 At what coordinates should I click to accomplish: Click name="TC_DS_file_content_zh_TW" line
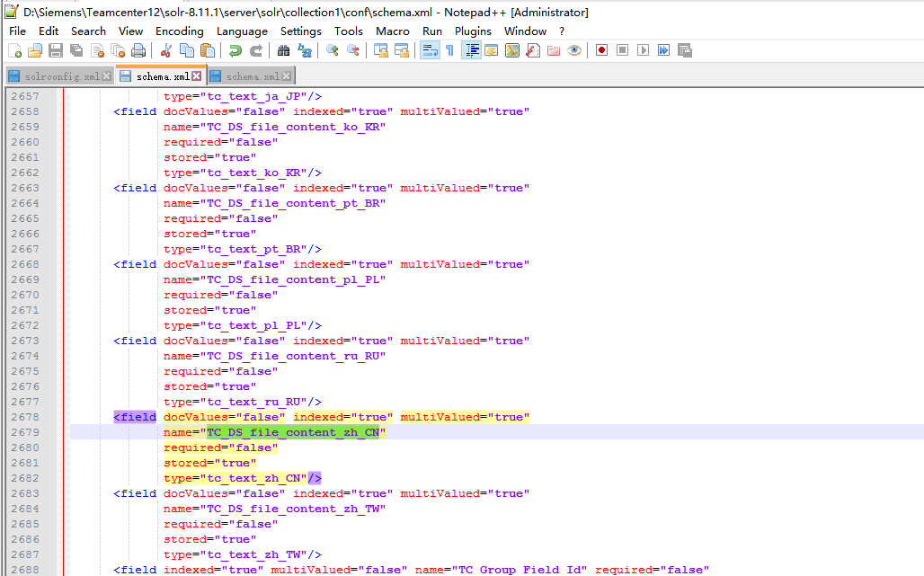[275, 509]
